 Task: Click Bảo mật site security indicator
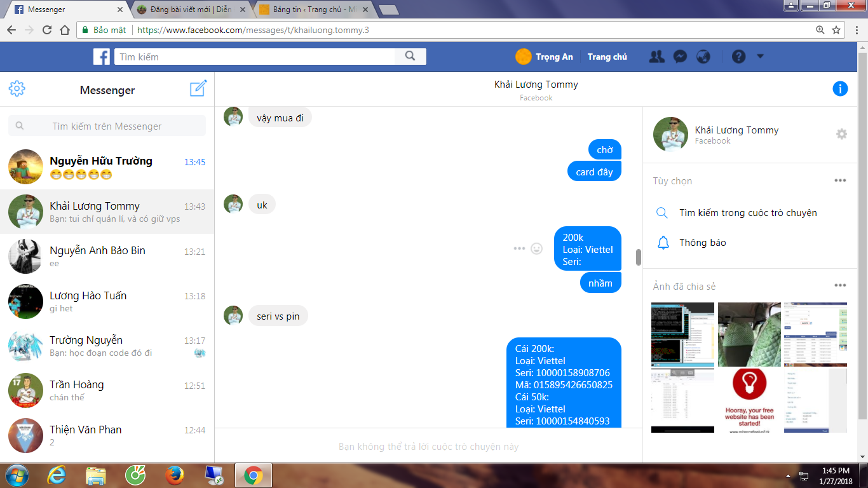coord(103,30)
